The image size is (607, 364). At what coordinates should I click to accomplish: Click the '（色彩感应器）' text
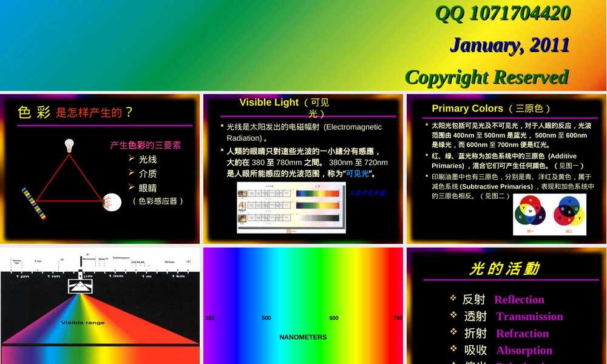click(158, 201)
